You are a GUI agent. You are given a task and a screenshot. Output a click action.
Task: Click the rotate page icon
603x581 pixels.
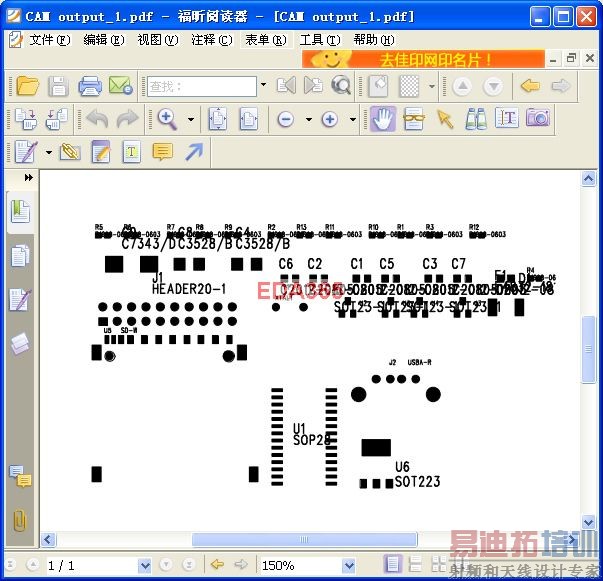coord(378,86)
